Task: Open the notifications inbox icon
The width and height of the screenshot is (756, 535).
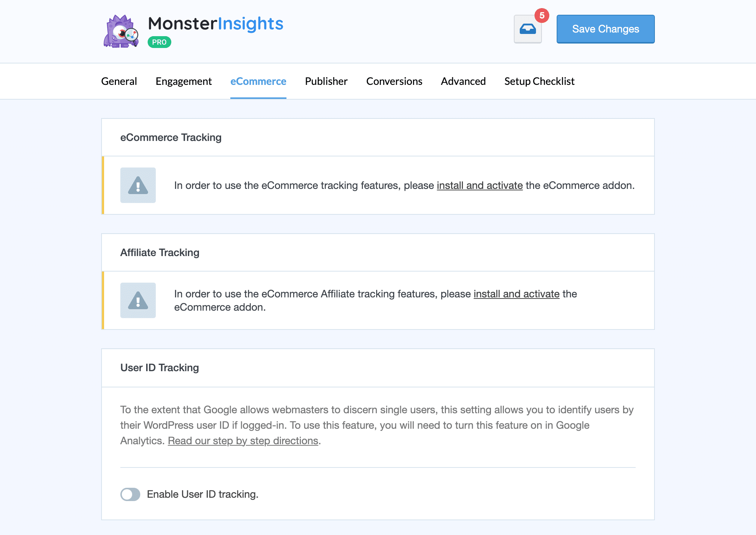Action: [x=528, y=29]
